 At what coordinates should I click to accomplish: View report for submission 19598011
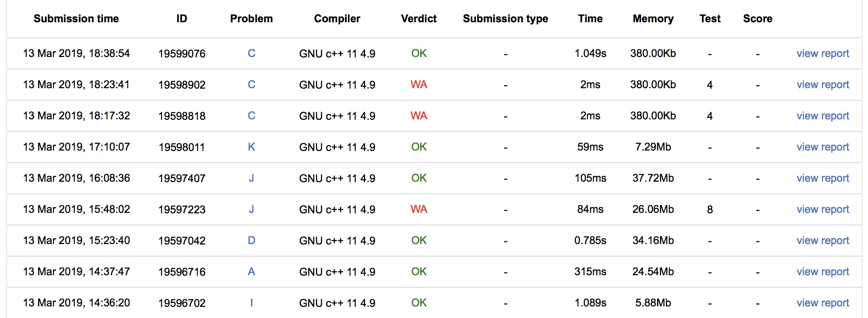(823, 147)
